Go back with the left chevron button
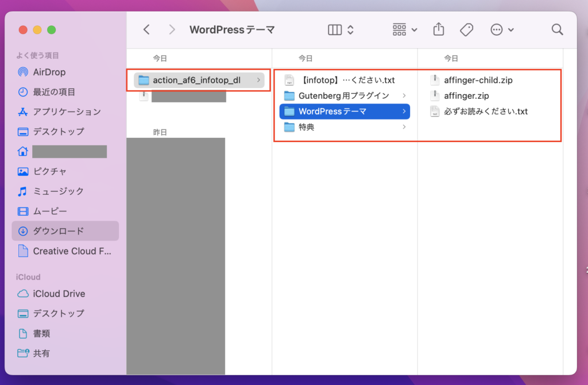The image size is (588, 385). coord(146,30)
